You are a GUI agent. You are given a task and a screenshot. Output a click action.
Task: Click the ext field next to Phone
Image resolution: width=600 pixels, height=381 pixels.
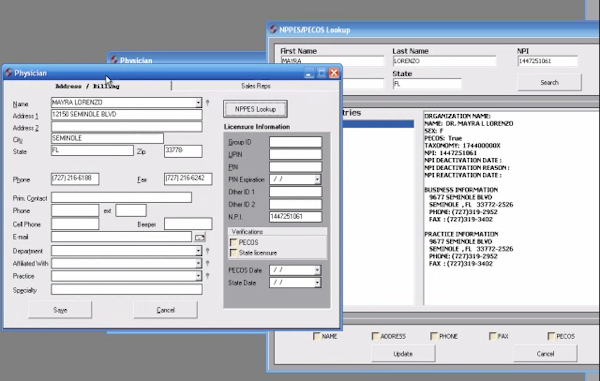coord(131,210)
